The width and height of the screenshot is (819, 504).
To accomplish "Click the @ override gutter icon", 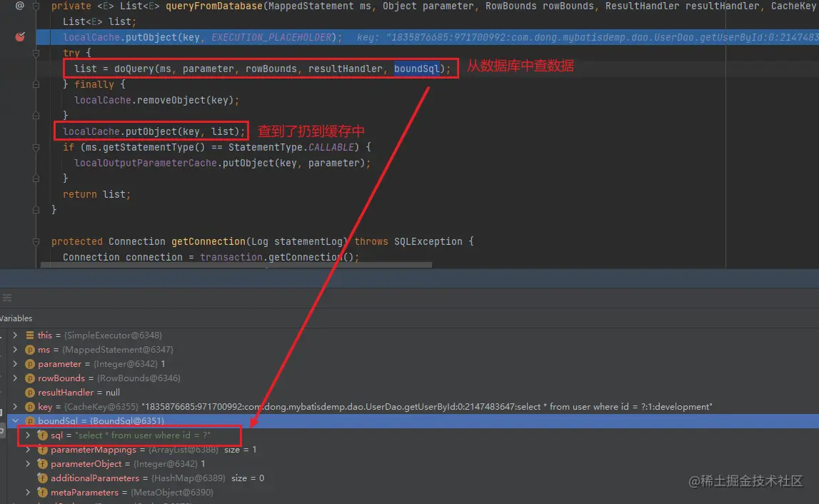I will click(20, 6).
